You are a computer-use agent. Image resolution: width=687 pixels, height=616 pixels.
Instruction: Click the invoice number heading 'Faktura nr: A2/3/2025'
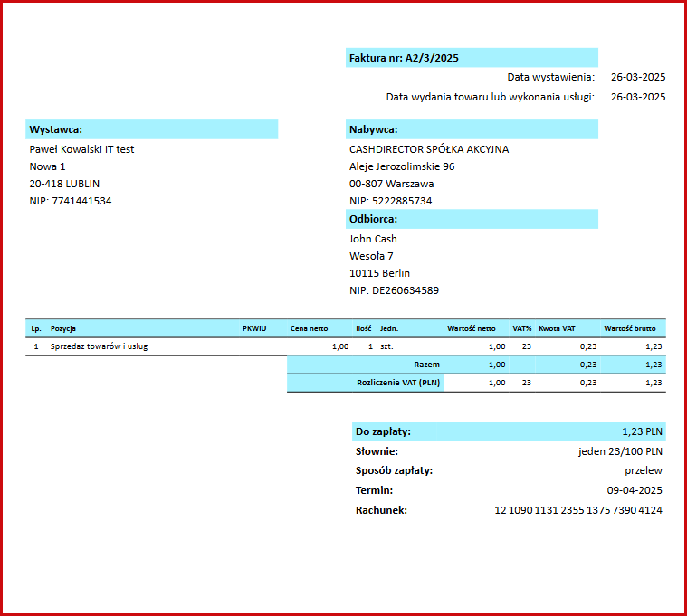404,58
